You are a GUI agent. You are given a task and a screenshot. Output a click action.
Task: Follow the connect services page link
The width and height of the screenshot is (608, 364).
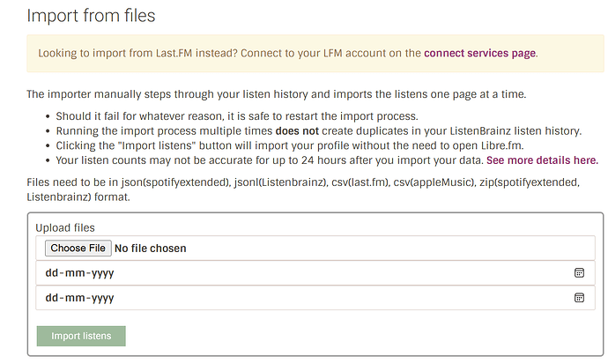pyautogui.click(x=479, y=53)
